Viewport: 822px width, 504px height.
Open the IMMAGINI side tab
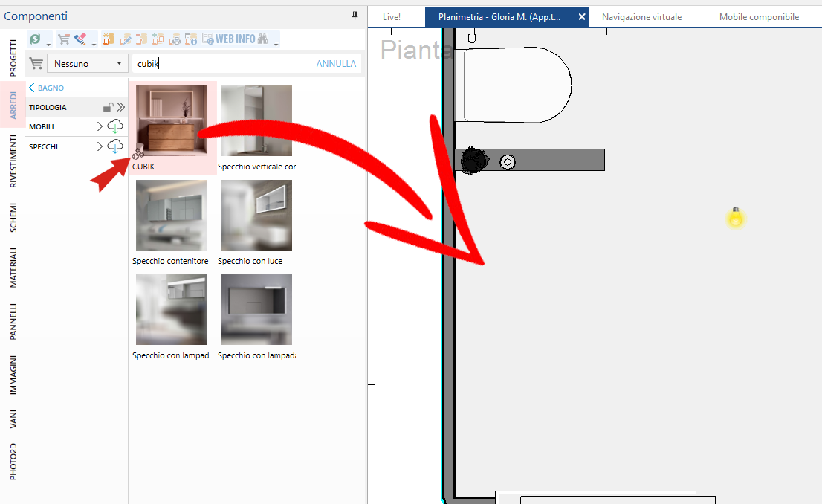(13, 375)
